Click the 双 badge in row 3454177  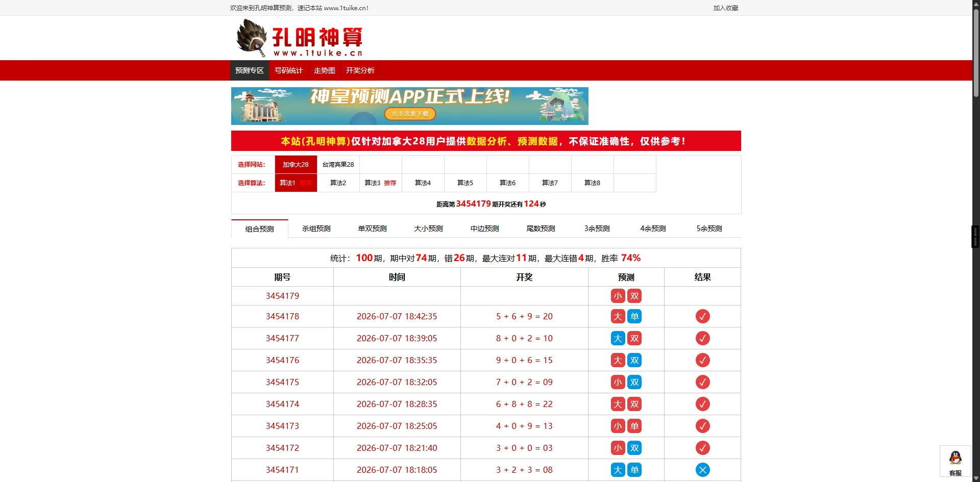[x=634, y=338]
